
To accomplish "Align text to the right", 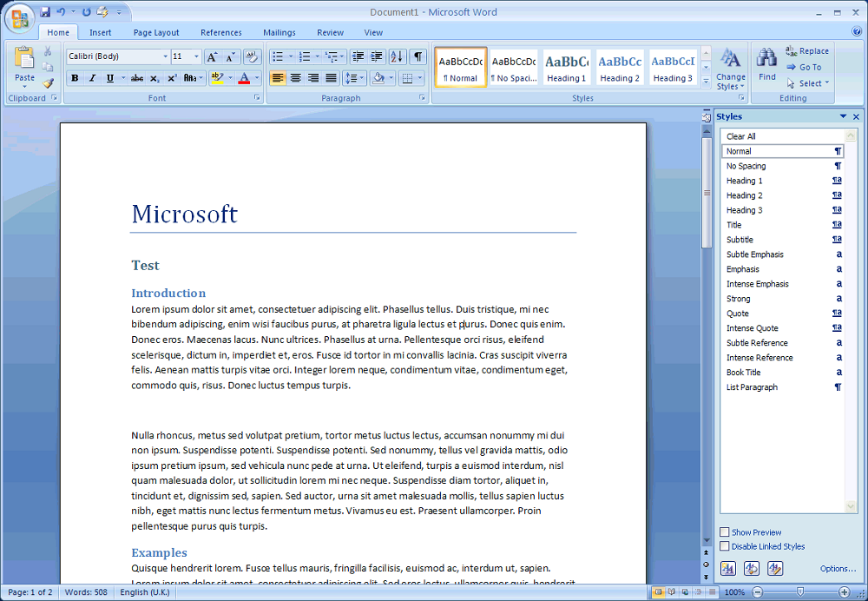I will pyautogui.click(x=313, y=78).
